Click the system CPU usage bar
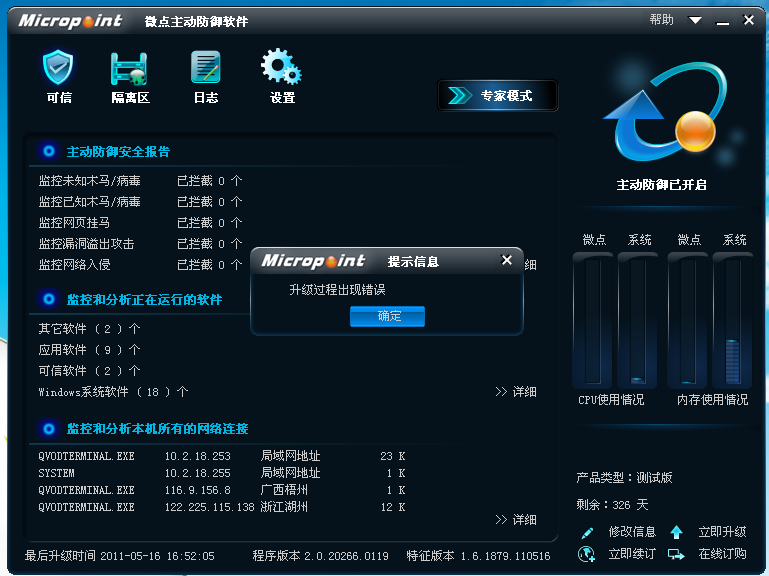Screen dimensions: 769x576 (638, 320)
